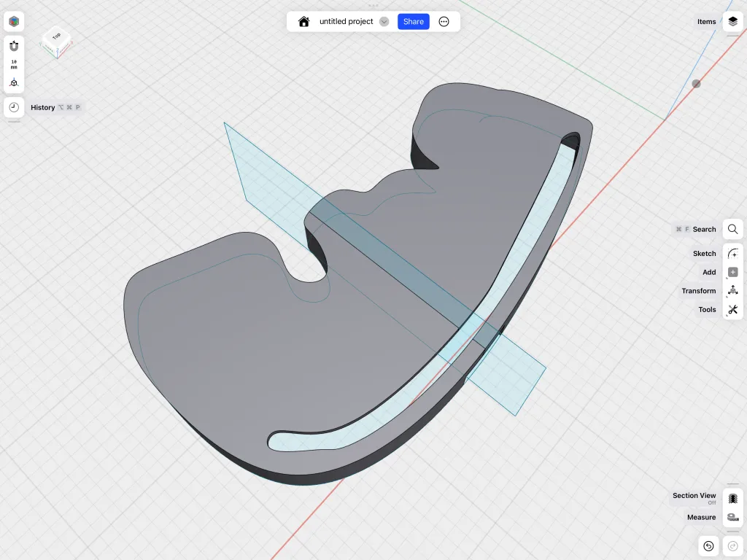Select the gray point near the red axis
Image resolution: width=747 pixels, height=560 pixels.
click(x=696, y=84)
